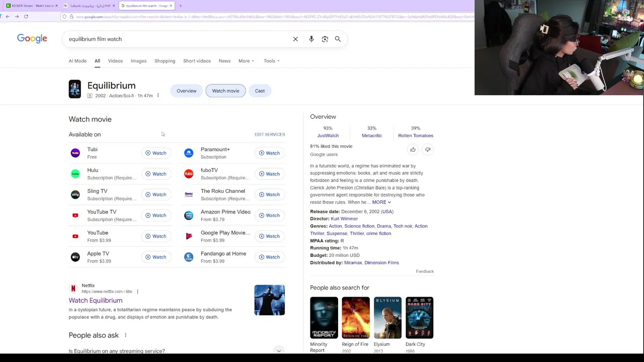Click Watch button for Paramount+

click(x=270, y=153)
